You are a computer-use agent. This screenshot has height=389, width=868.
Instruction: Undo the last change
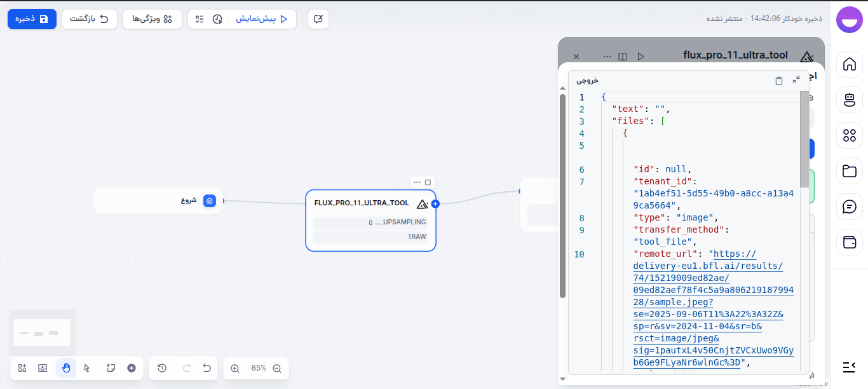pos(207,368)
